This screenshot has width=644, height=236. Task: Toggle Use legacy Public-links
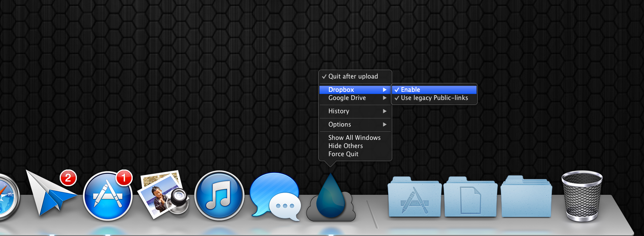point(434,98)
